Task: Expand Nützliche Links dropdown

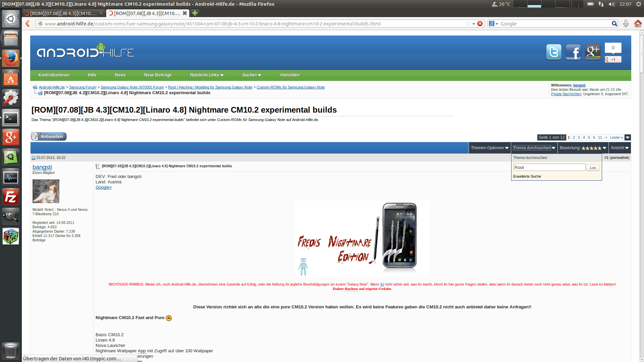Action: [207, 75]
